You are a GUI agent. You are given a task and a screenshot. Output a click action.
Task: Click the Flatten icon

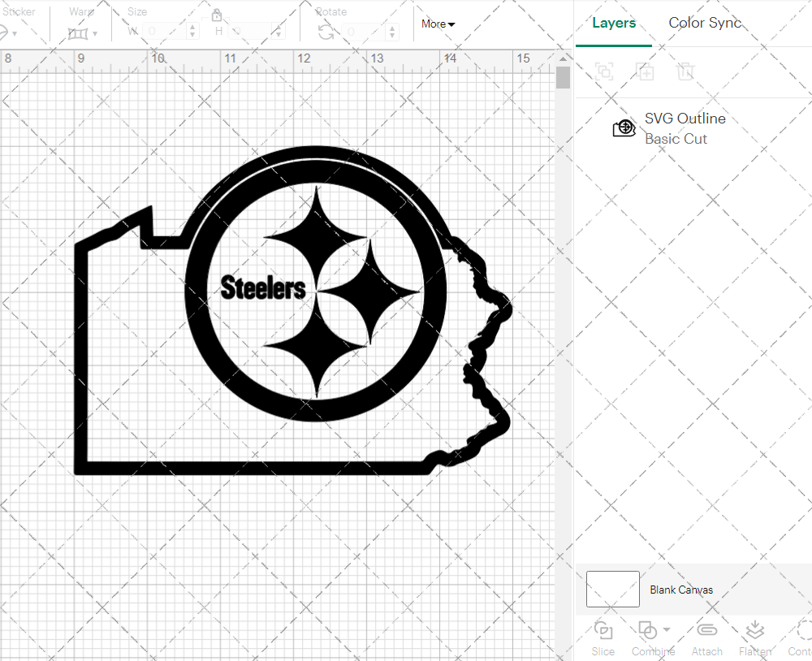(754, 631)
